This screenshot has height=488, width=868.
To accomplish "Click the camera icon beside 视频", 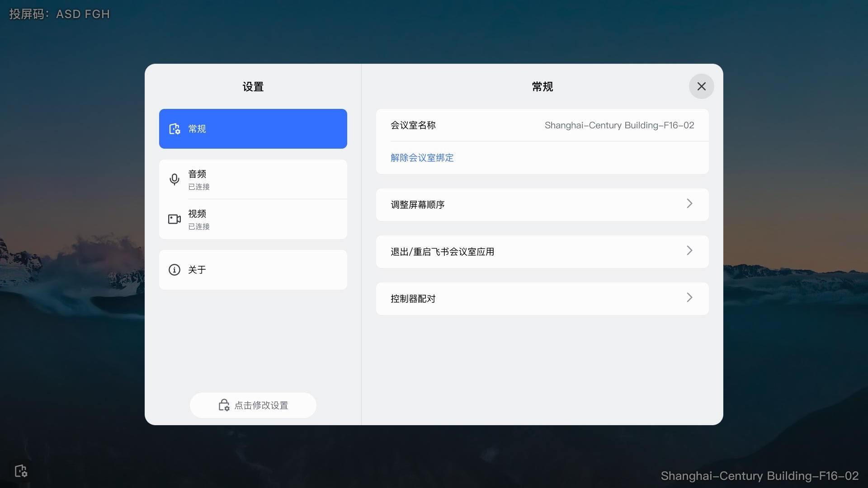I will 175,219.
